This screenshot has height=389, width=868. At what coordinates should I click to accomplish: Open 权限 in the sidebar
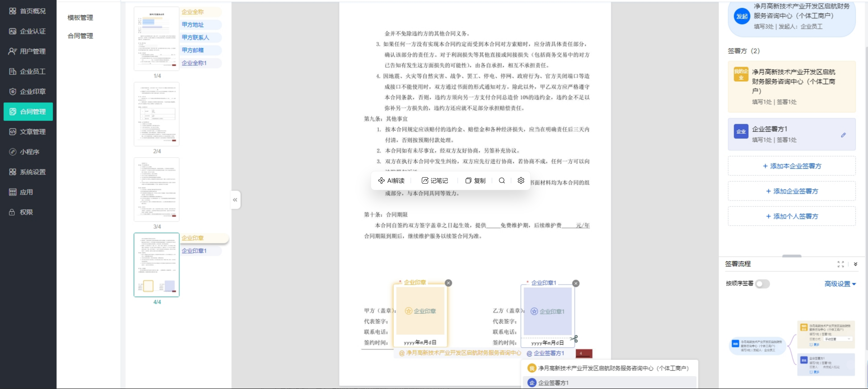tap(28, 212)
